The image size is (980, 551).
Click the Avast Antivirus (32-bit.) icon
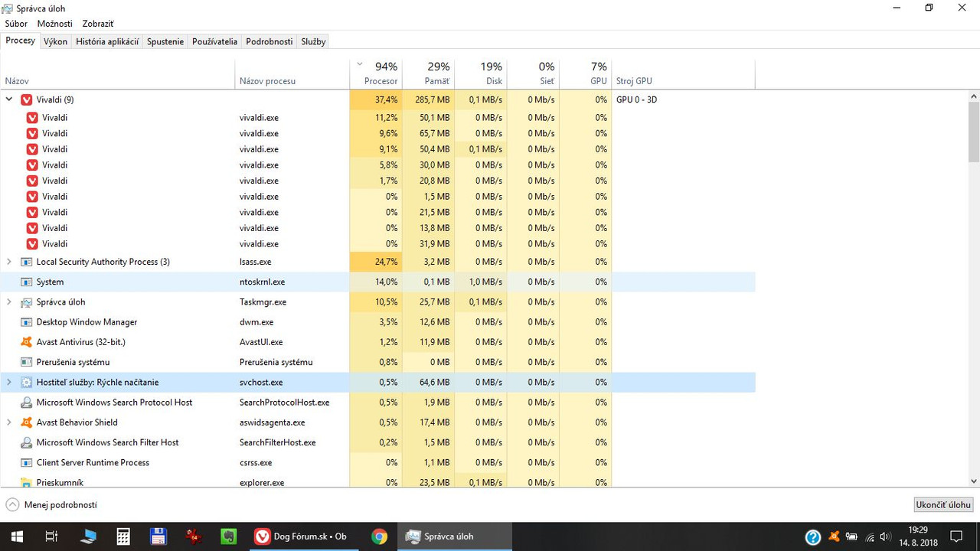pos(27,342)
